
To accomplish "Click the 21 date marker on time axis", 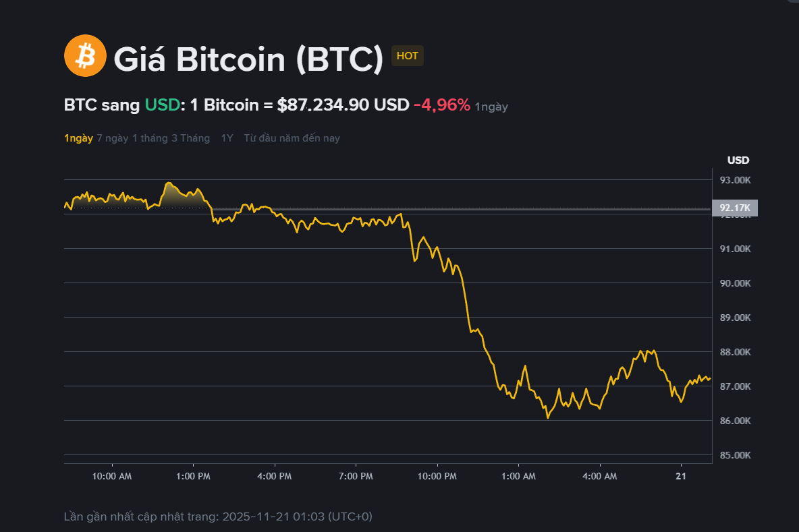I will 681,477.
